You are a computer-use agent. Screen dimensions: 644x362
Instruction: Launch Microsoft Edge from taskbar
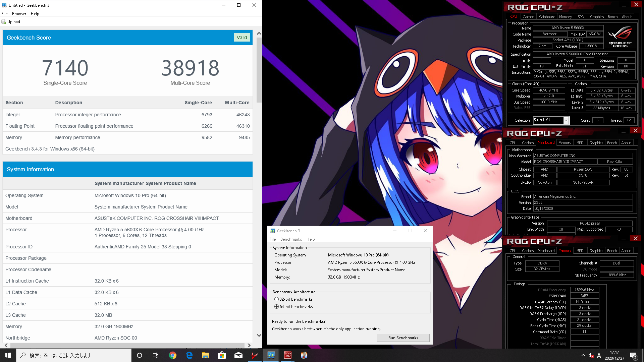pyautogui.click(x=189, y=355)
